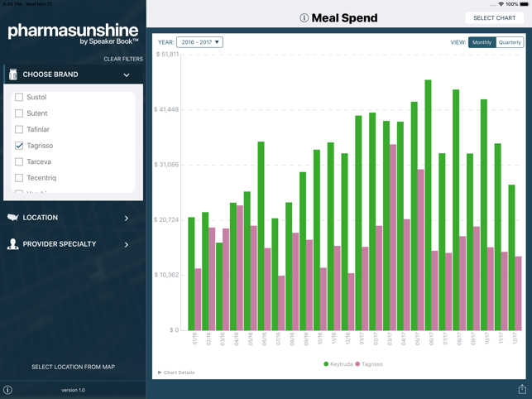Click the medicine bottle brand icon
The width and height of the screenshot is (532, 399).
pos(13,74)
